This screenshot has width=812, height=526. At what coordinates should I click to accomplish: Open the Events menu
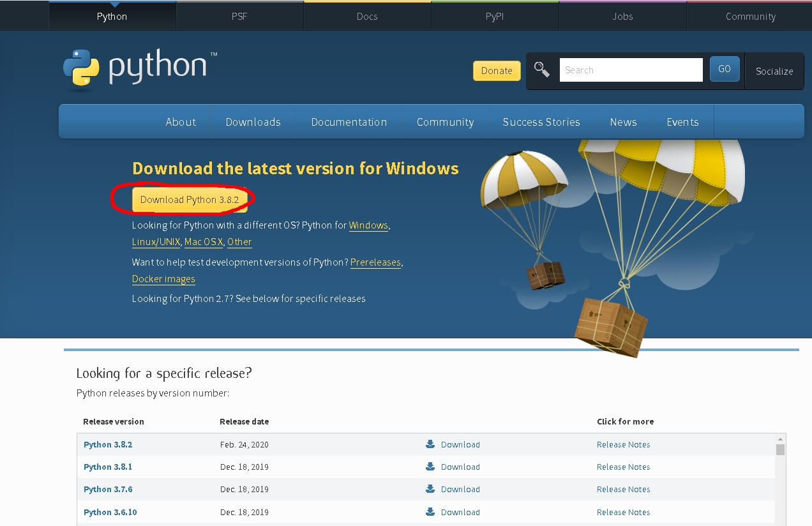click(x=682, y=122)
